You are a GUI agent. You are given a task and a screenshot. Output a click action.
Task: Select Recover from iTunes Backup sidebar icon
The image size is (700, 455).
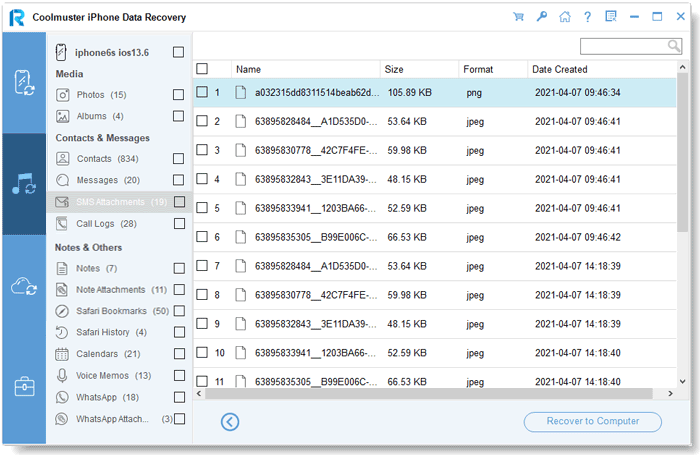pyautogui.click(x=24, y=184)
